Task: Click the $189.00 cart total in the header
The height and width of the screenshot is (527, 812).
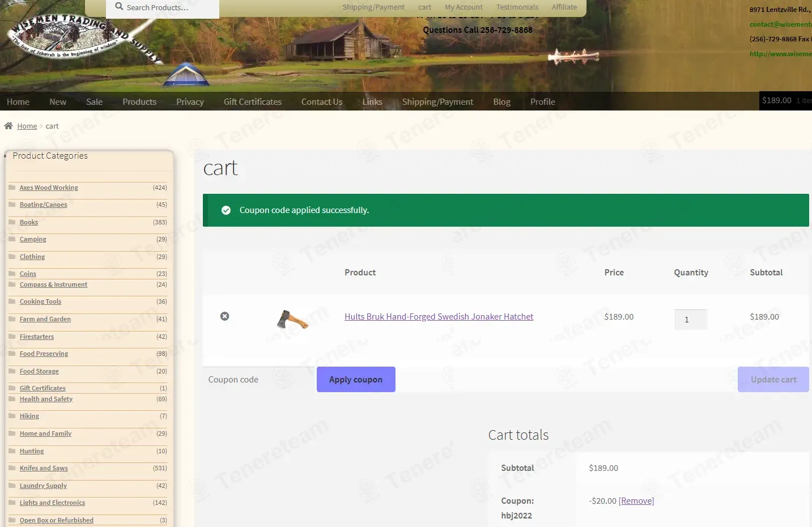Action: [776, 100]
